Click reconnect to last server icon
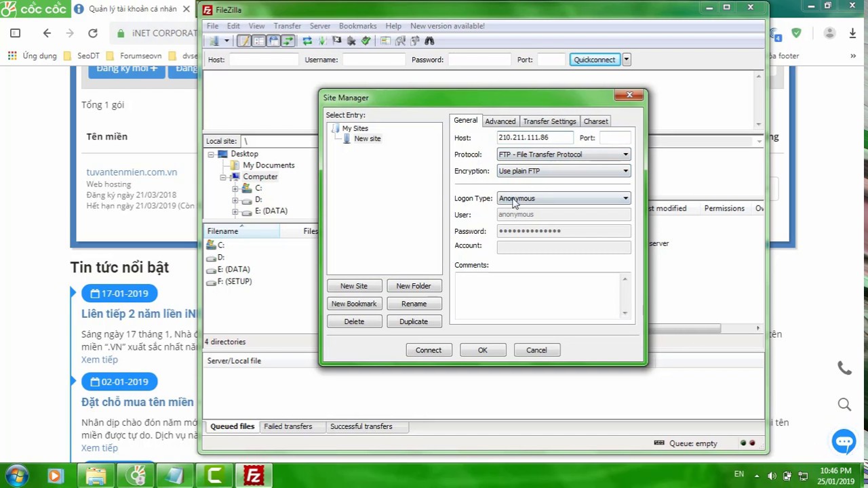The width and height of the screenshot is (868, 488). coord(366,41)
